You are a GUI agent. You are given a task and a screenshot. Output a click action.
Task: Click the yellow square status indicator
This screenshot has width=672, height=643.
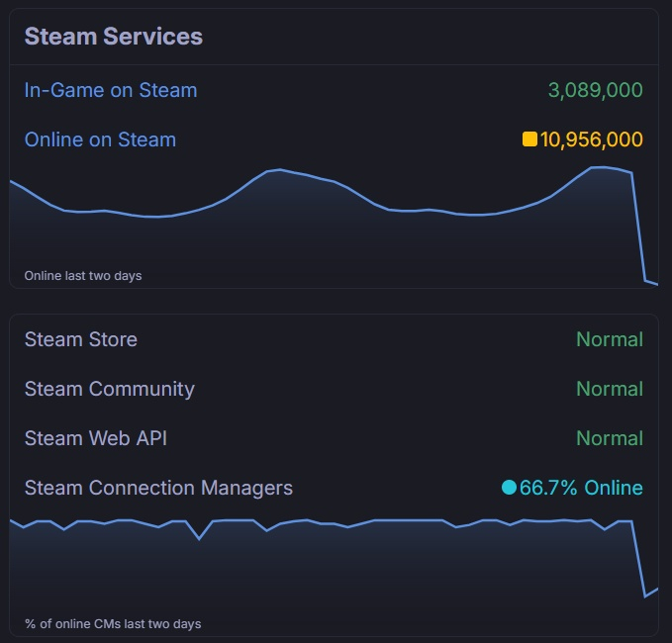click(x=529, y=139)
